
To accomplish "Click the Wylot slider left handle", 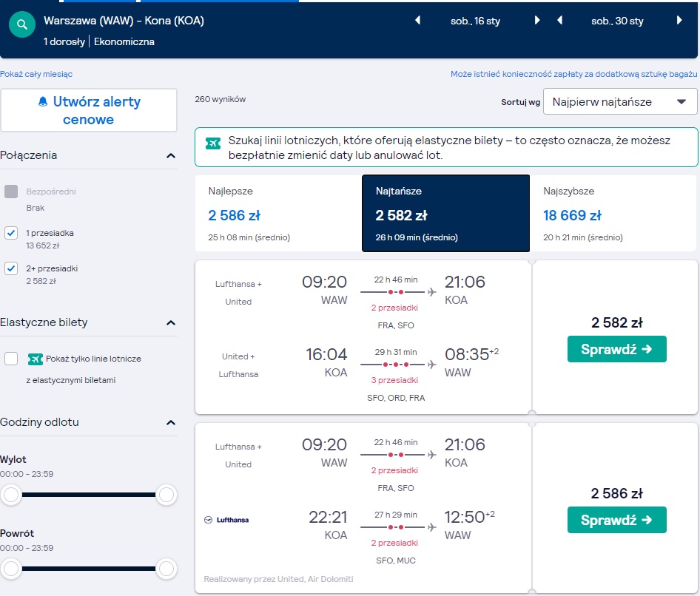I will tap(11, 495).
